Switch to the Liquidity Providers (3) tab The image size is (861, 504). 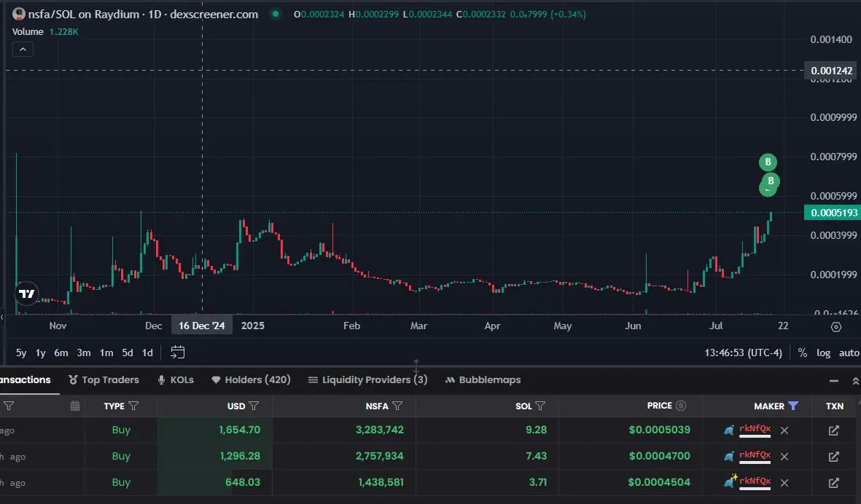tap(368, 379)
